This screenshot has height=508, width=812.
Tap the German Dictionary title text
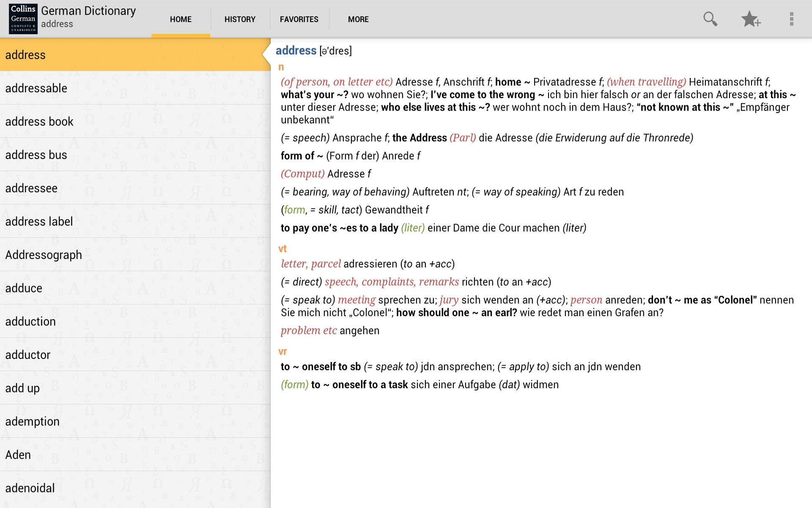(88, 11)
